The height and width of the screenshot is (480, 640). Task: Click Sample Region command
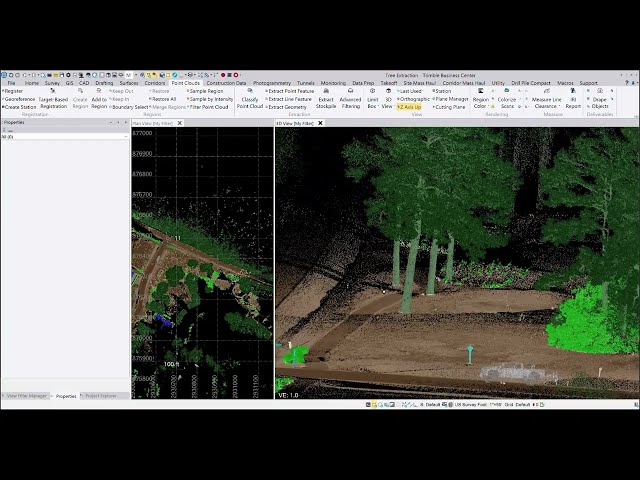tap(205, 91)
